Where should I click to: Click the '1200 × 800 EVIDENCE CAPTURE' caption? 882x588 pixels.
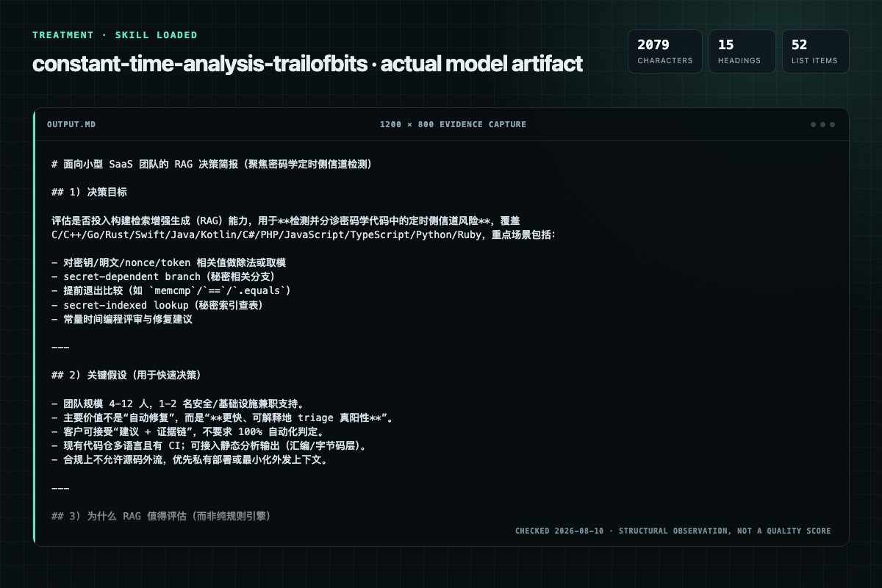click(x=453, y=124)
